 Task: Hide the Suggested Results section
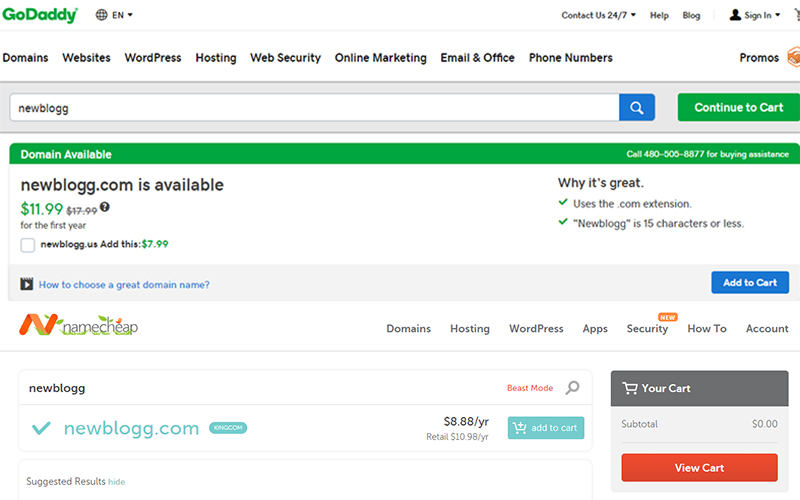pyautogui.click(x=116, y=482)
